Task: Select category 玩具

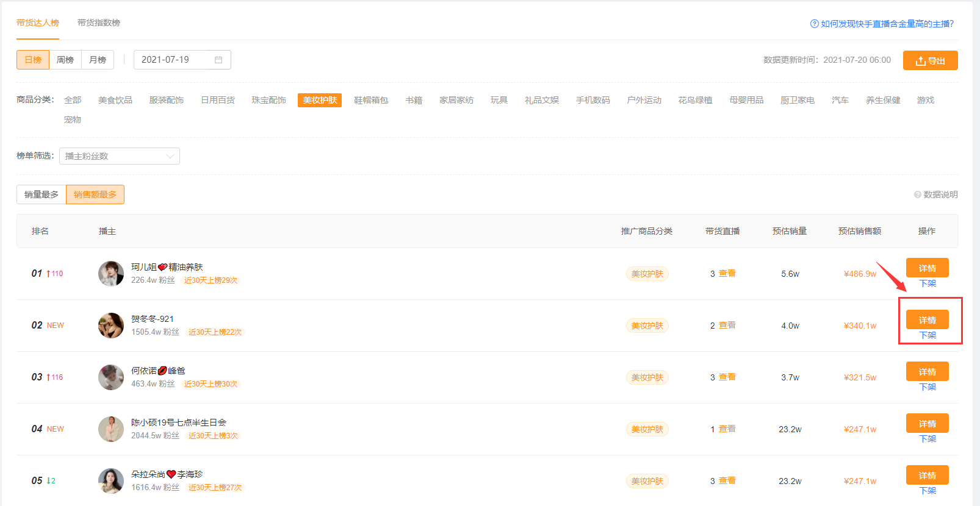Action: pos(499,100)
